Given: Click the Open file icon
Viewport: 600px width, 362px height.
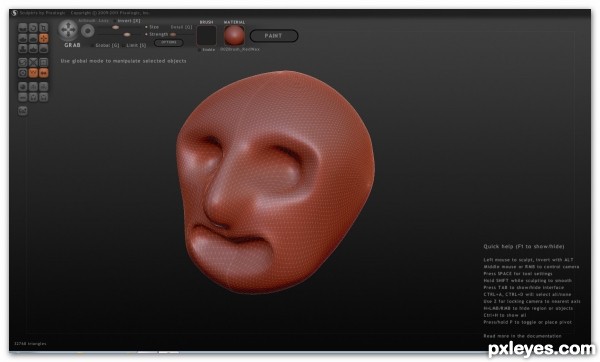Looking at the screenshot, I should coord(33,97).
